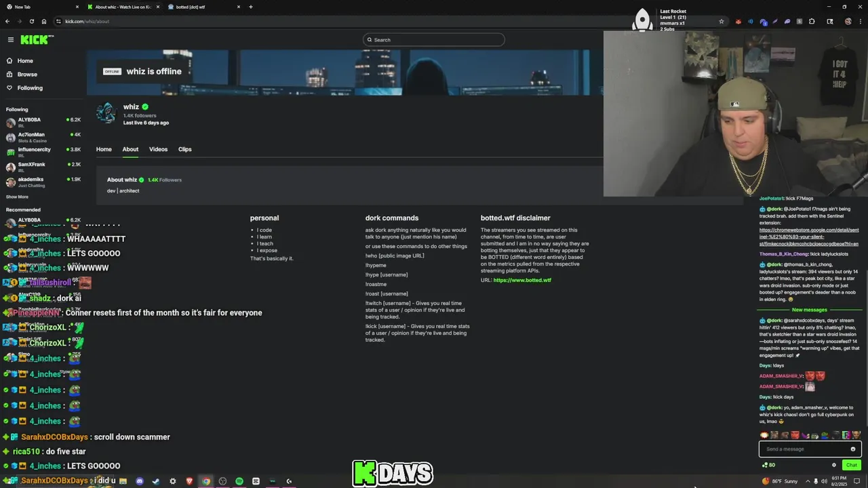The image size is (868, 488).
Task: Open Discord from the taskbar
Action: pos(140,481)
